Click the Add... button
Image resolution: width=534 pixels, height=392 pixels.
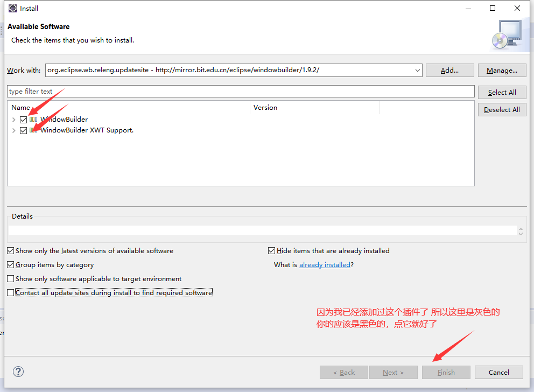tap(449, 71)
